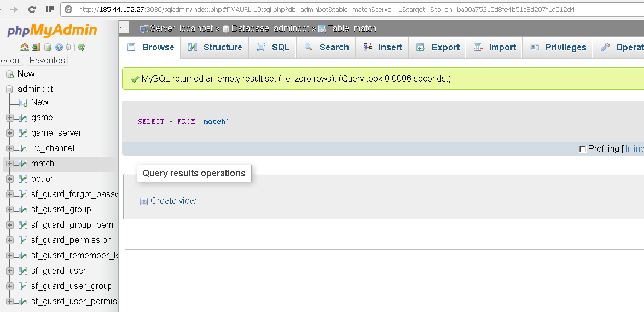Click the new table icon under adminbot

24,102
